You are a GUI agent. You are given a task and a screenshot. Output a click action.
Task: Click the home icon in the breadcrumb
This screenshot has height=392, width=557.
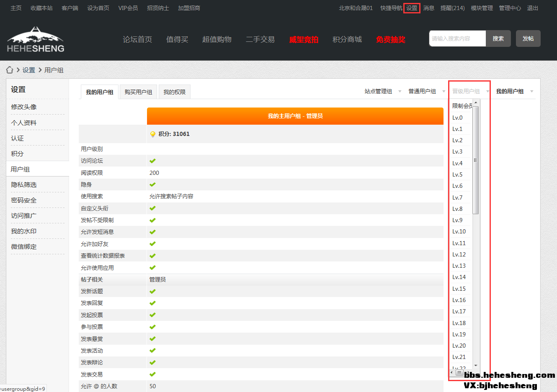pos(10,70)
